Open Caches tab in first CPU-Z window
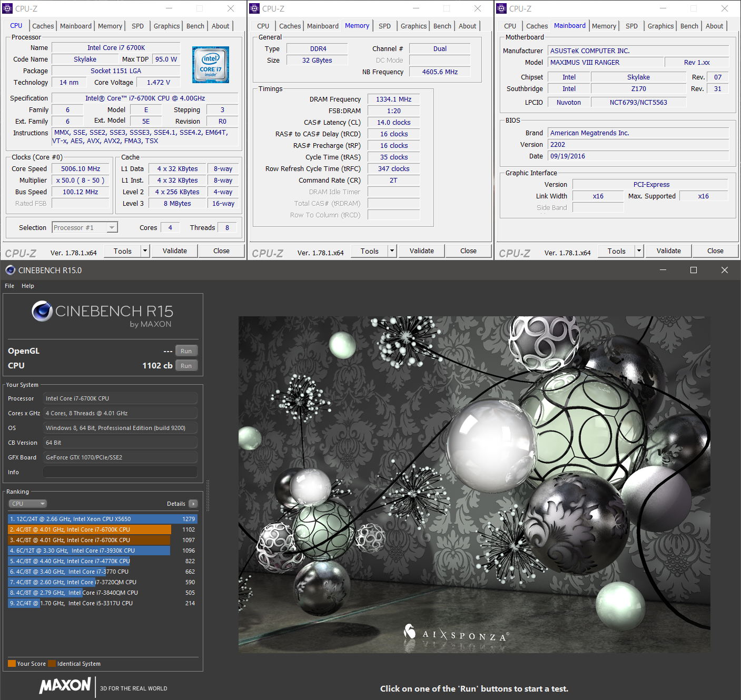The image size is (741, 700). tap(43, 26)
